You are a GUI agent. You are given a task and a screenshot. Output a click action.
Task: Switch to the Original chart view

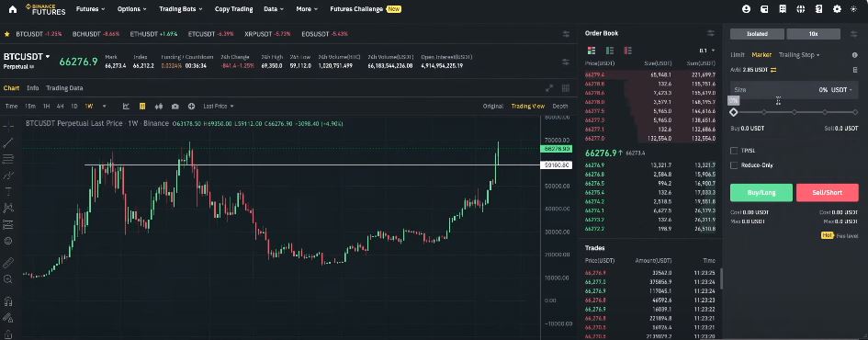tap(492, 107)
